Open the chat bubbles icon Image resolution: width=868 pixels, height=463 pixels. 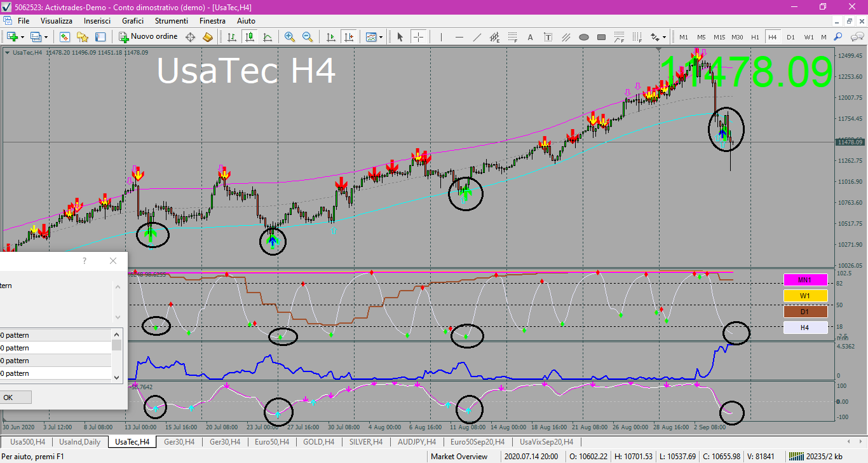tap(856, 37)
